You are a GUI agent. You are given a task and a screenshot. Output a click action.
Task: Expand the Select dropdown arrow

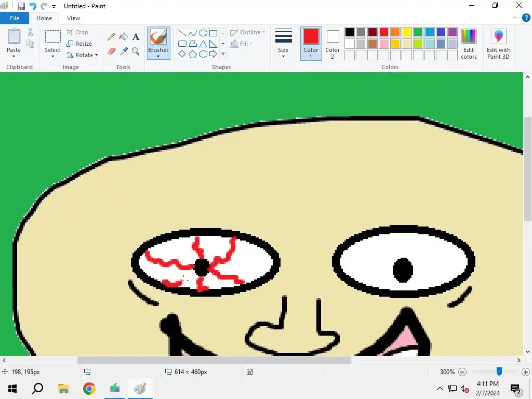[x=52, y=56]
